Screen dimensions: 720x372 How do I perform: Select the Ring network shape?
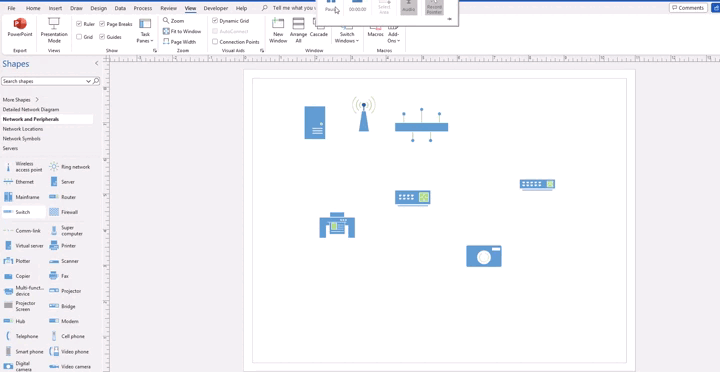(x=70, y=167)
